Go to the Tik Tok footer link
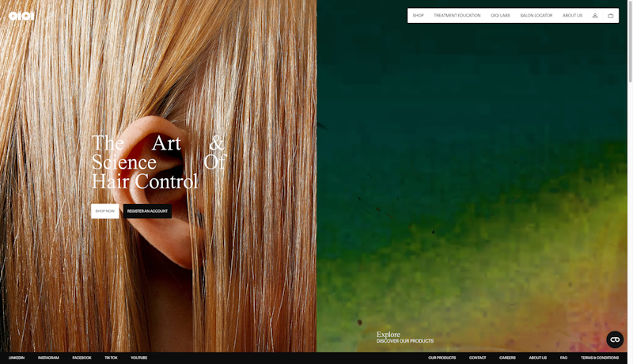This screenshot has width=633, height=364. tap(111, 358)
